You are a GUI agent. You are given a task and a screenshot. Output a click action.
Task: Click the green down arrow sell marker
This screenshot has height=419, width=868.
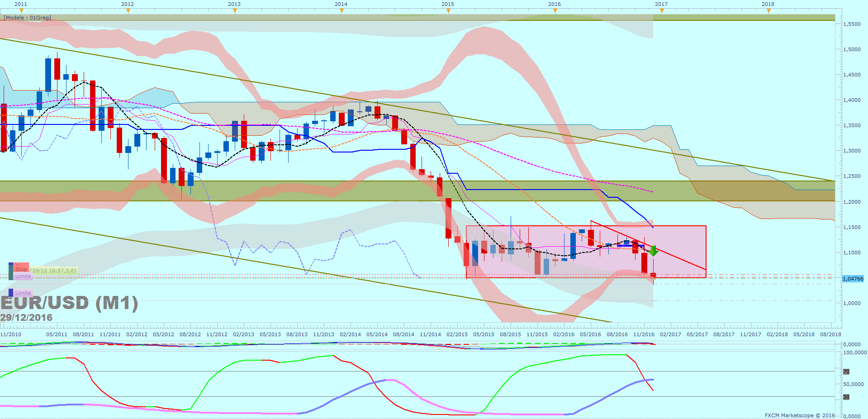(x=653, y=251)
